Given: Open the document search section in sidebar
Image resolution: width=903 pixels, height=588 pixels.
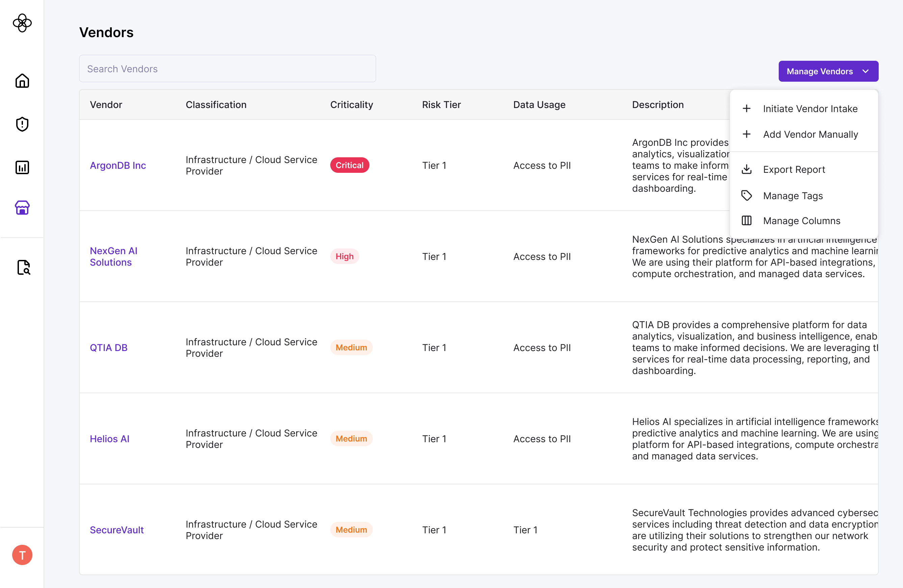Looking at the screenshot, I should click(x=23, y=267).
